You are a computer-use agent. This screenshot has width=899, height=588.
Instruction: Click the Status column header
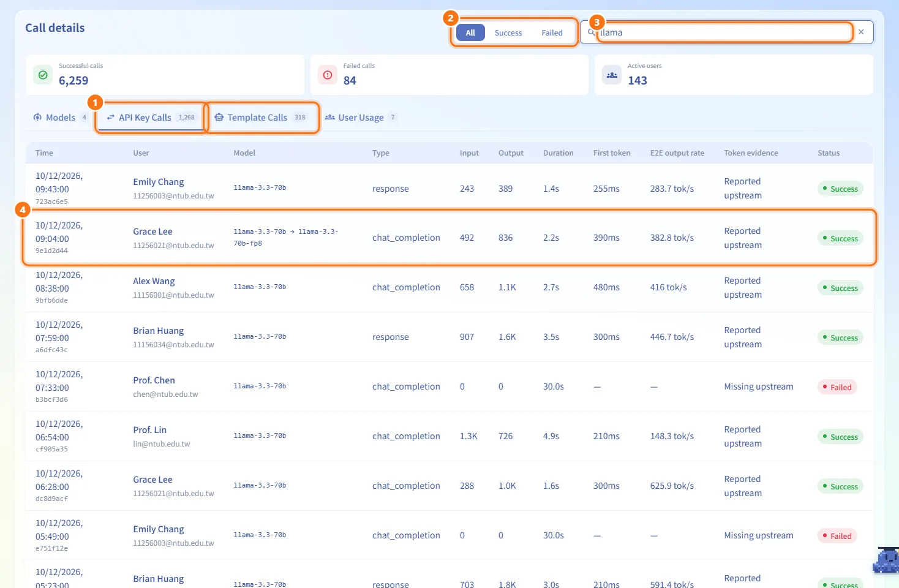point(828,153)
